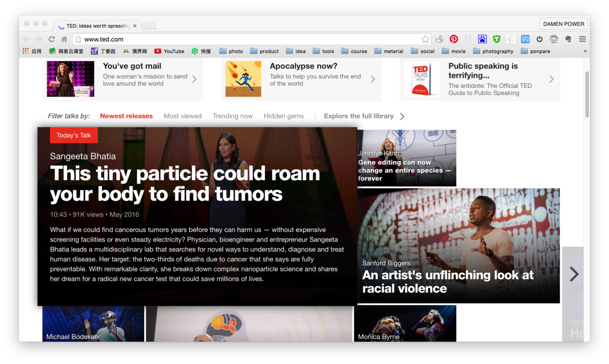609x364 pixels.
Task: Open the Apocalypse now? playlist
Action: point(301,79)
